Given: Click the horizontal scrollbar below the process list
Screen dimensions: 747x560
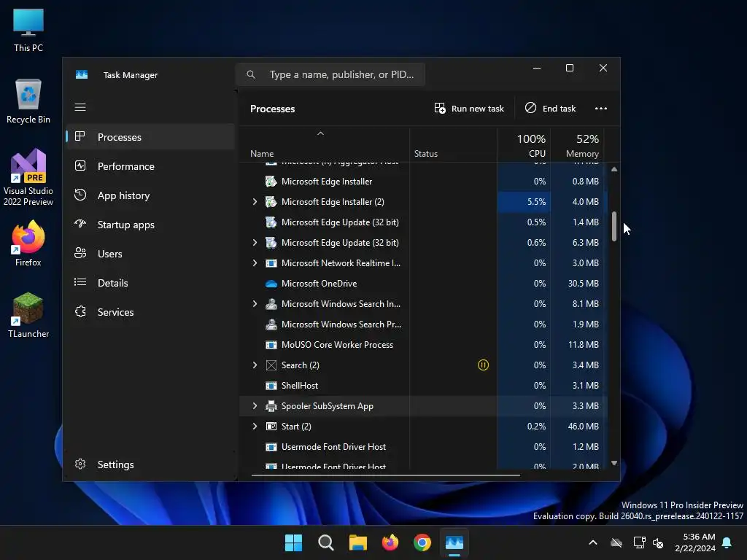Looking at the screenshot, I should (385, 475).
